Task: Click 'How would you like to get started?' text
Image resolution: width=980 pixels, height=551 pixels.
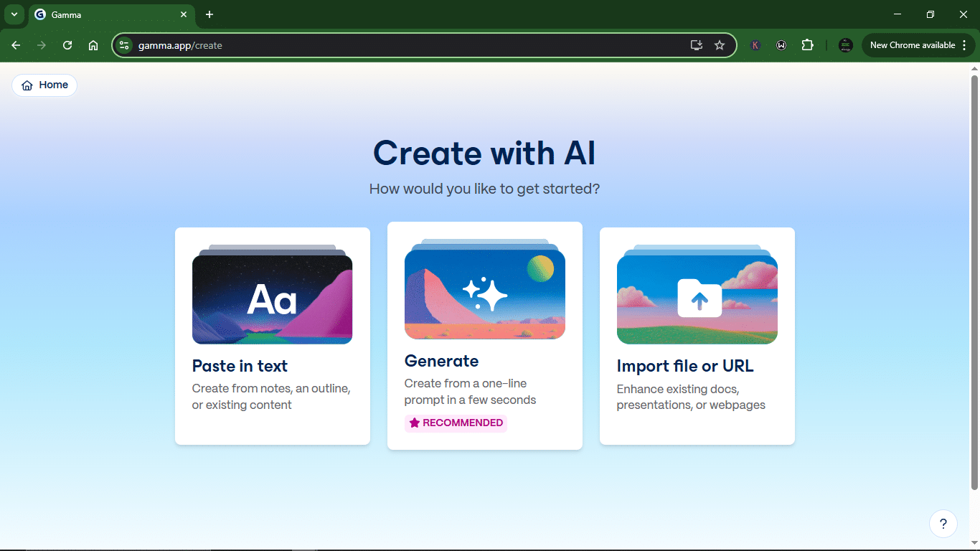Action: pyautogui.click(x=484, y=189)
